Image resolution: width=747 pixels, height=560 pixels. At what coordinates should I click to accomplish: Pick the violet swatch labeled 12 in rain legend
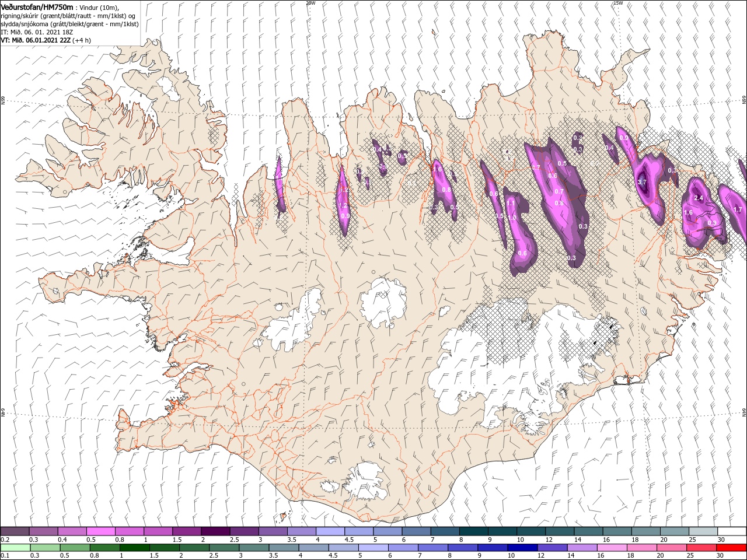552,548
